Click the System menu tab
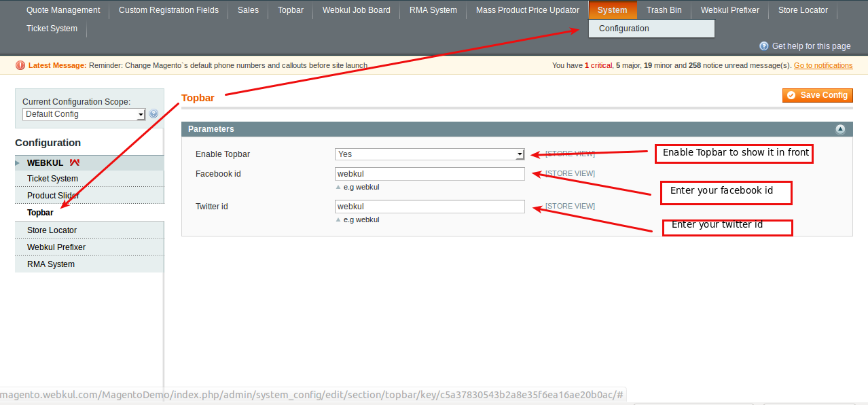Screen dimensions: 868x405 [613, 10]
